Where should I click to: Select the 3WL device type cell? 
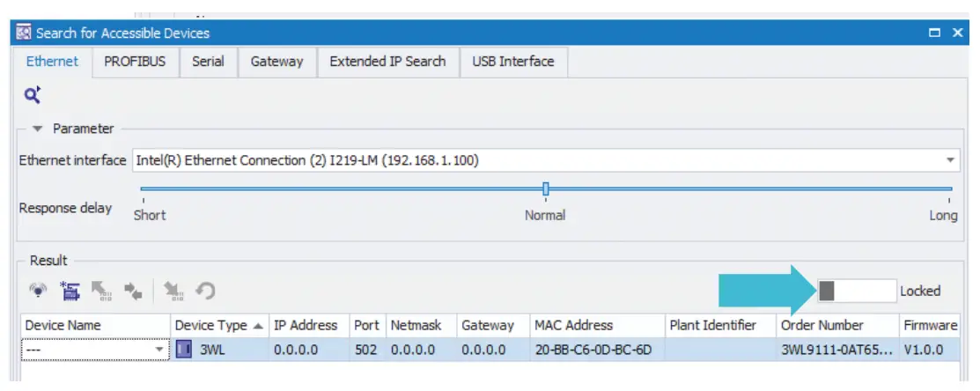tap(219, 350)
